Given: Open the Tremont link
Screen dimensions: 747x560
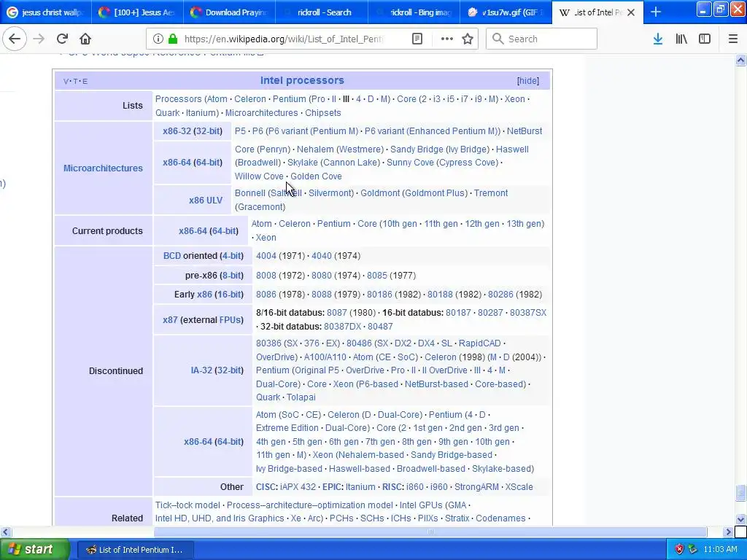Looking at the screenshot, I should (x=491, y=192).
